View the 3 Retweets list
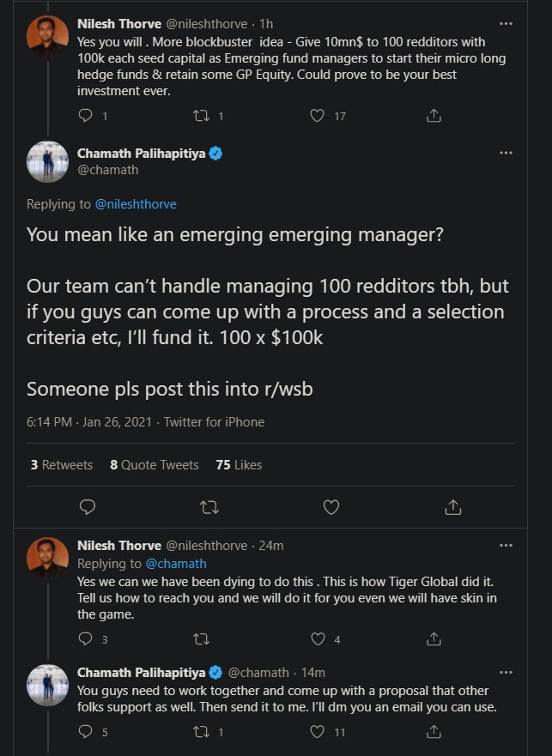The height and width of the screenshot is (756, 552). (61, 464)
